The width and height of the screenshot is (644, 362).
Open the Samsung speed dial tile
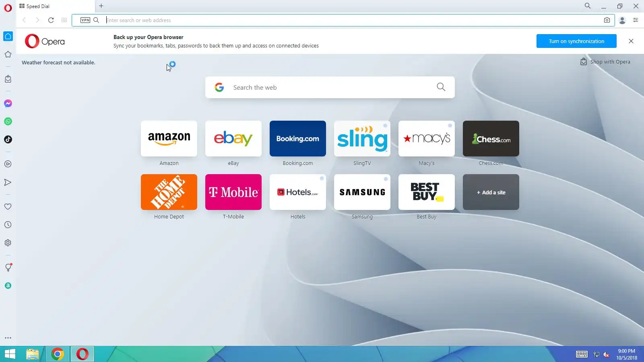362,192
